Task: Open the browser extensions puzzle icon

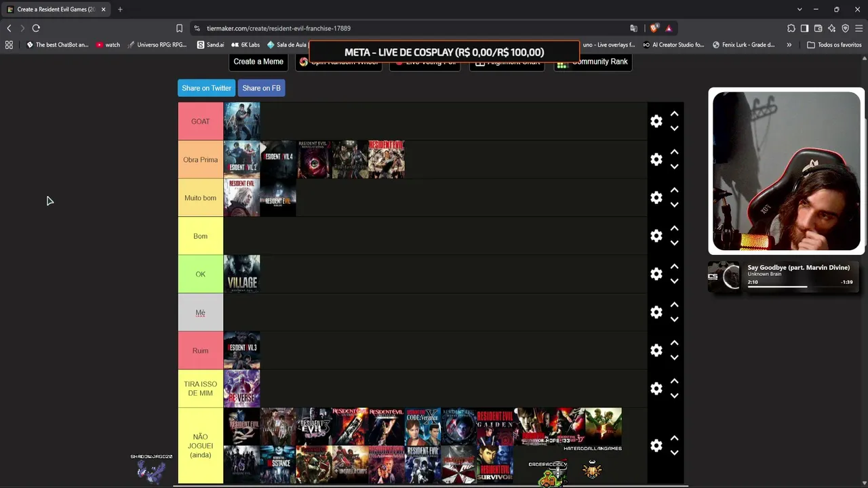Action: pos(791,28)
